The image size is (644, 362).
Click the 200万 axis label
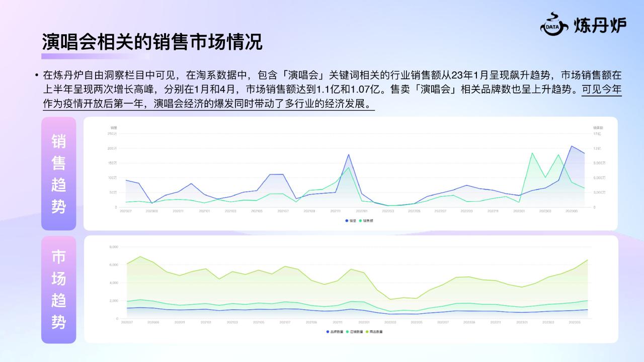pyautogui.click(x=112, y=148)
